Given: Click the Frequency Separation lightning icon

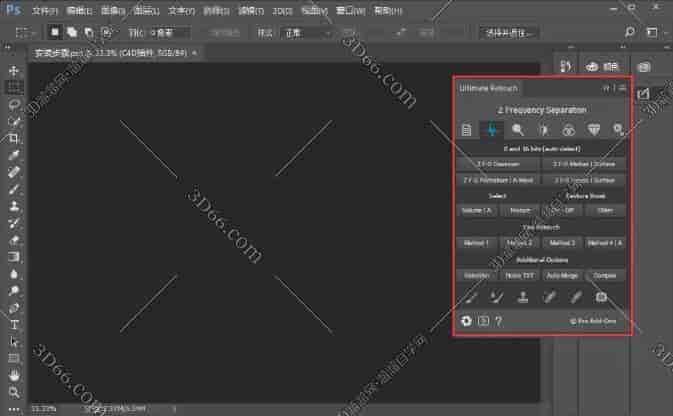Looking at the screenshot, I should [492, 129].
